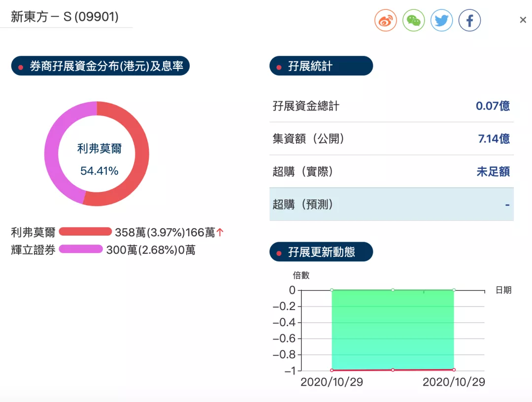
Task: Click the green area of the chart
Action: pyautogui.click(x=393, y=330)
